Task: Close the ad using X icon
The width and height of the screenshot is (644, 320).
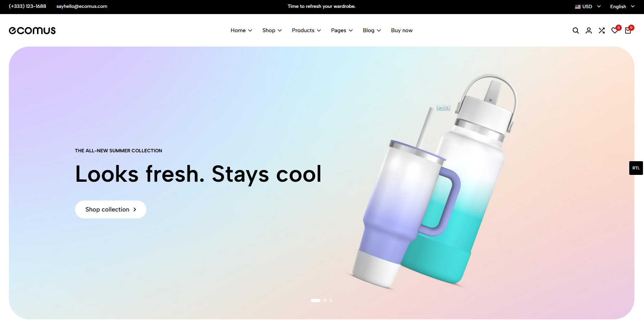Action: 447,107
